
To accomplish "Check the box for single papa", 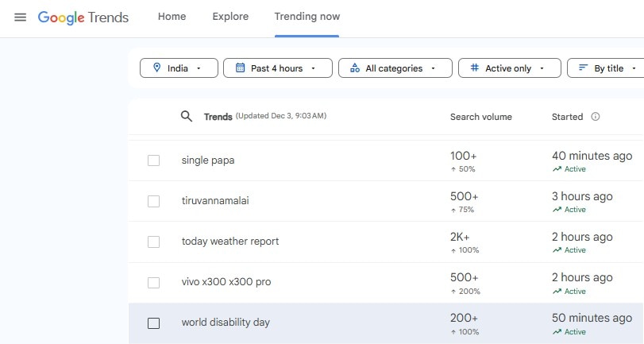I will coord(153,160).
